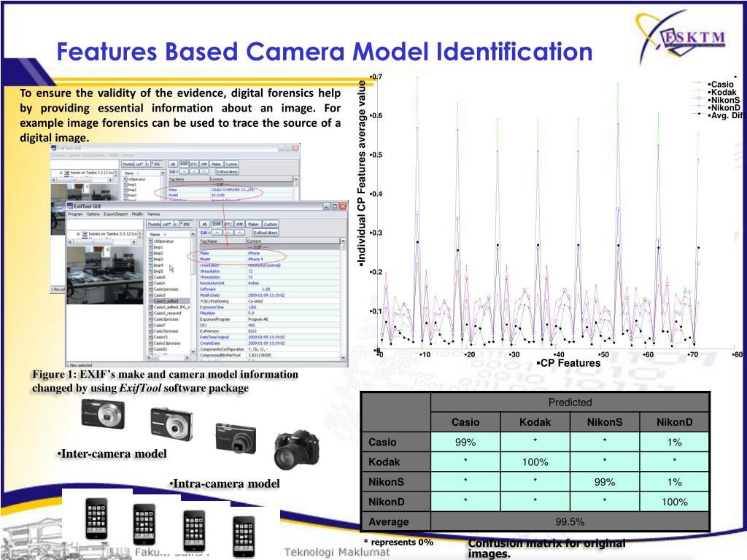
Task: Click the image icon beside Casio13
Action: click(x=150, y=337)
